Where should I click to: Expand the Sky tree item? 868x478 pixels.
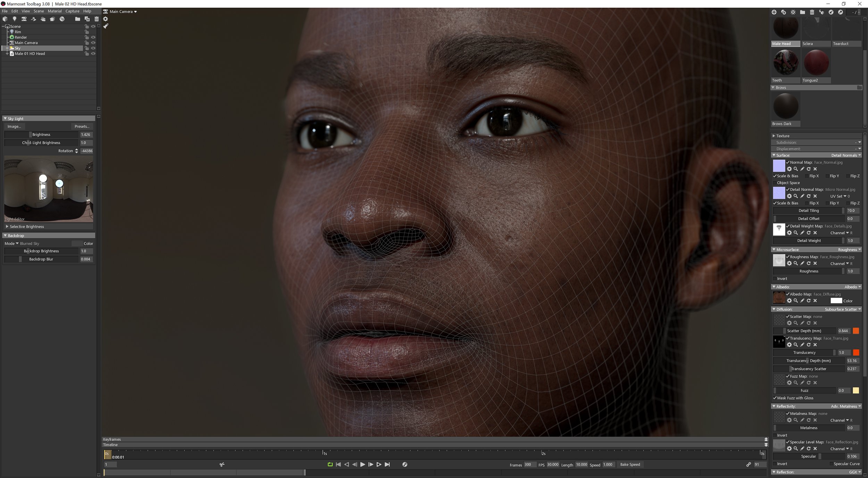(7, 48)
